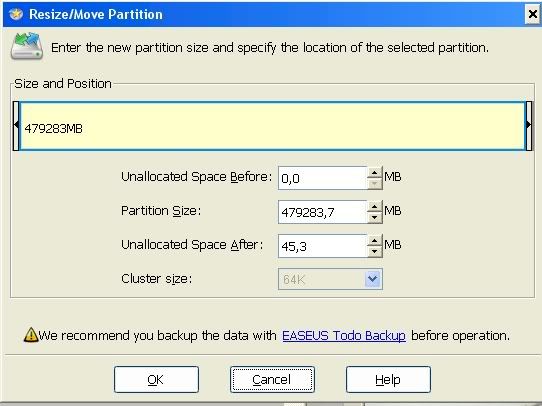Increase Unallocated Space Before value
This screenshot has height=406, width=542.
point(374,172)
